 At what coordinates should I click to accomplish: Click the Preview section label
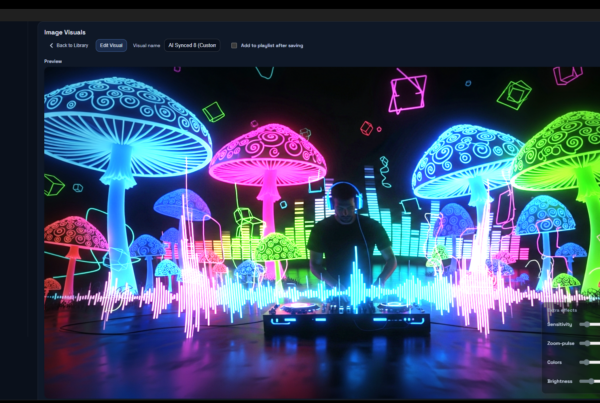click(x=53, y=61)
